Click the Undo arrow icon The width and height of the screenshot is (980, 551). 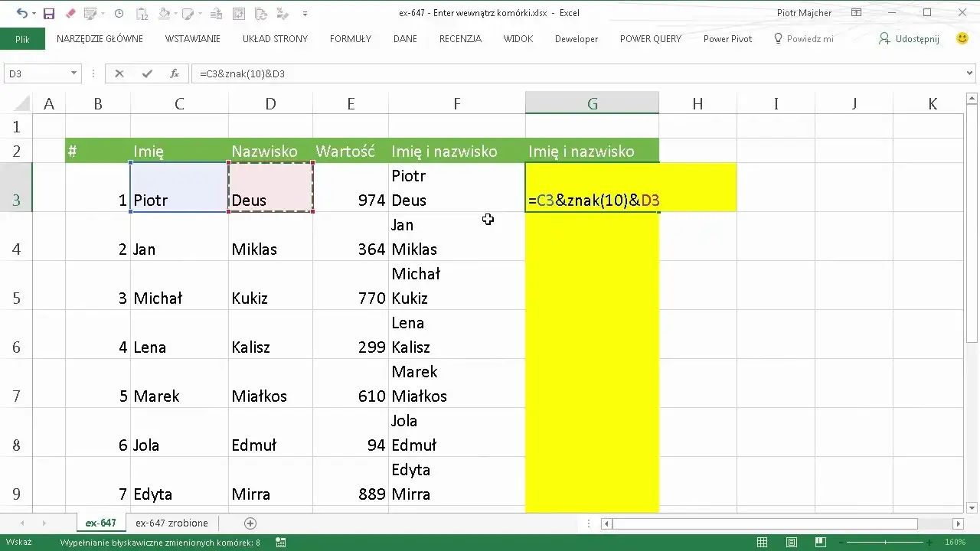coord(21,13)
